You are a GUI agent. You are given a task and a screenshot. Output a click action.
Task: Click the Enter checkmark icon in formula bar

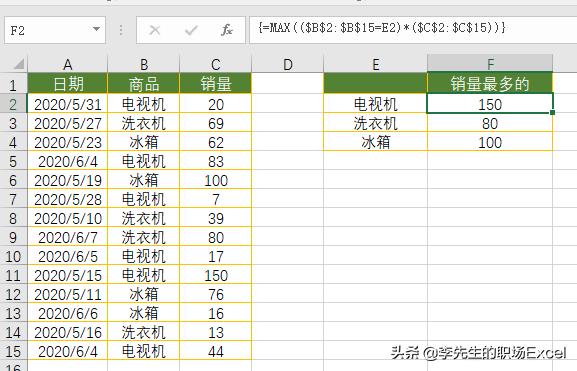pyautogui.click(x=191, y=30)
